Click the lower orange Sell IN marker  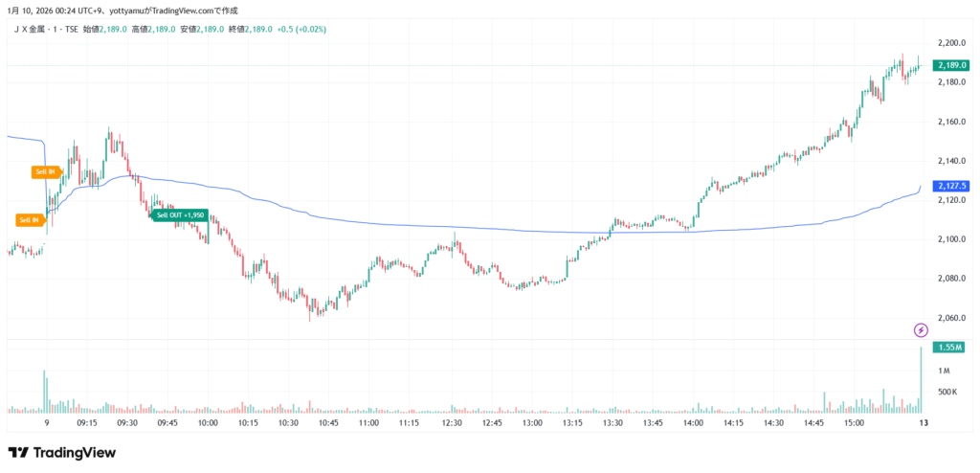tap(30, 219)
